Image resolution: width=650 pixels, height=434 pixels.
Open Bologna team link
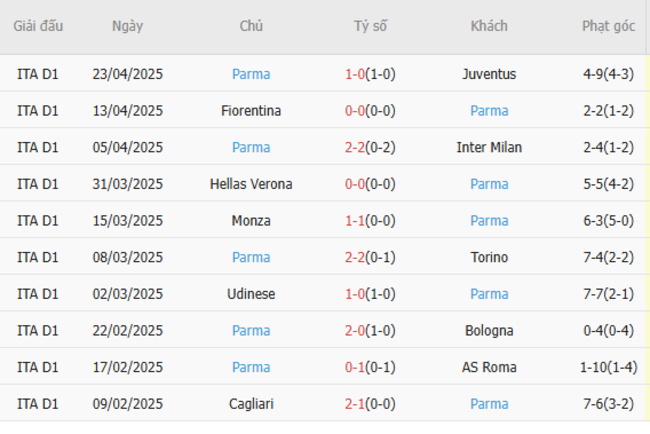click(489, 331)
